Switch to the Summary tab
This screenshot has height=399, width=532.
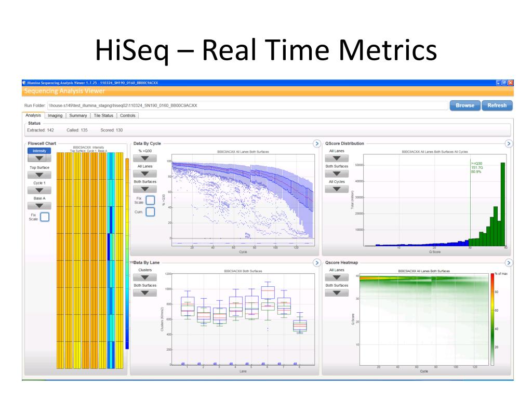click(x=78, y=116)
